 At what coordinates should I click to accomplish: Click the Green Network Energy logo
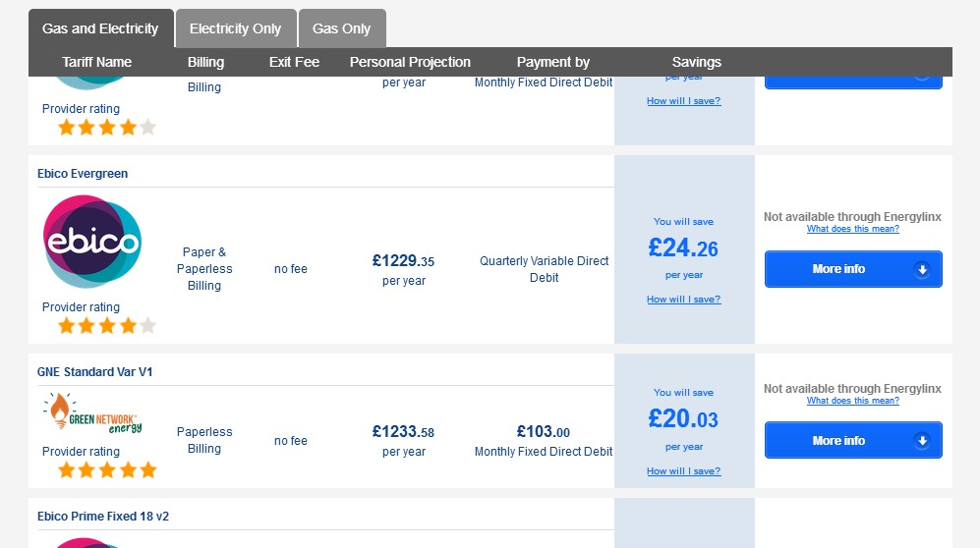pyautogui.click(x=92, y=413)
